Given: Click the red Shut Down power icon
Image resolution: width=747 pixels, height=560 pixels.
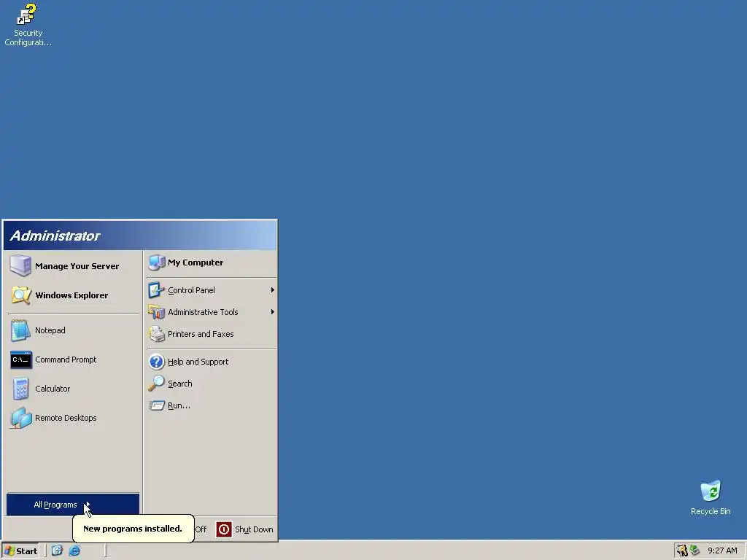Looking at the screenshot, I should [x=224, y=529].
